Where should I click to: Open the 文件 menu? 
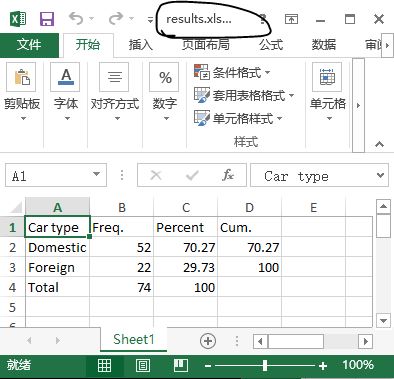pos(29,44)
